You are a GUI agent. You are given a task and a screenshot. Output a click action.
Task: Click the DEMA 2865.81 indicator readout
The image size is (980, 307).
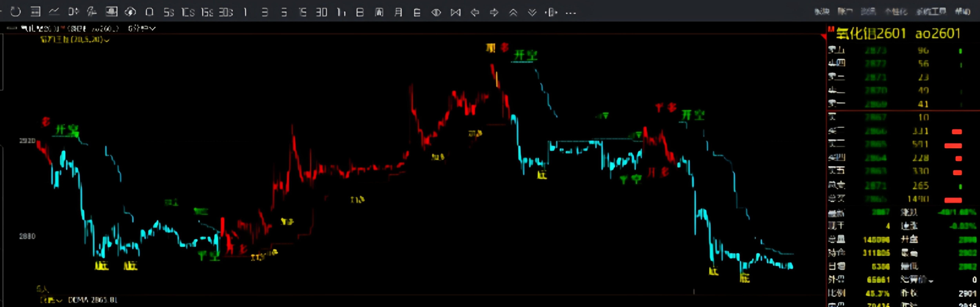pyautogui.click(x=93, y=300)
